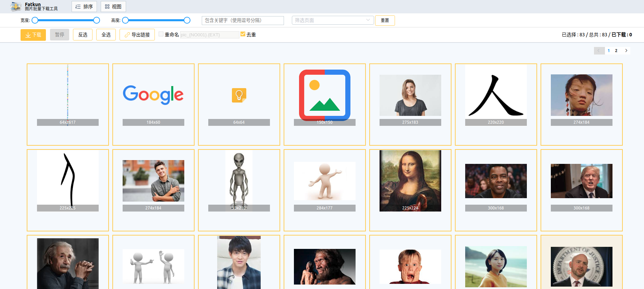The height and width of the screenshot is (289, 644).
Task: Click the yellow 下载 download button
Action: click(x=33, y=35)
